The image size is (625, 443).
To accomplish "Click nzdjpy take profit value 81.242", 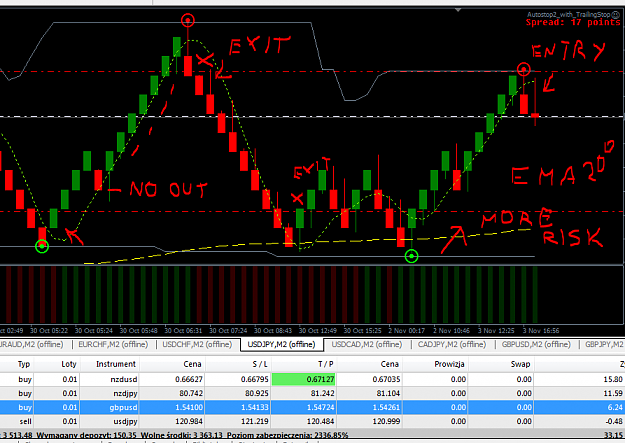I will pyautogui.click(x=323, y=394).
